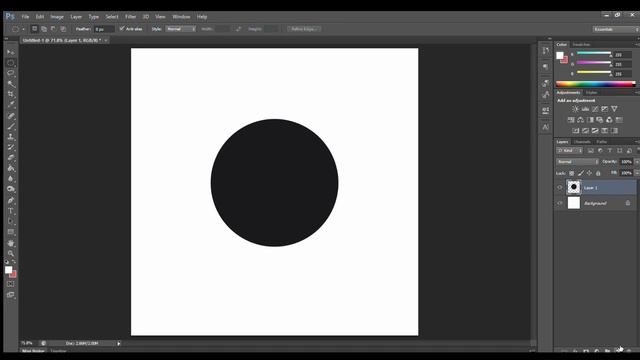The height and width of the screenshot is (360, 640).
Task: Switch to the Channels tab
Action: pyautogui.click(x=582, y=142)
